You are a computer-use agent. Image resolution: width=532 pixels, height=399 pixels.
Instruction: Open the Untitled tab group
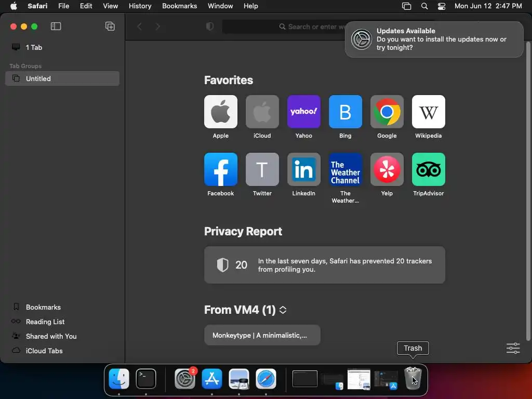point(62,79)
